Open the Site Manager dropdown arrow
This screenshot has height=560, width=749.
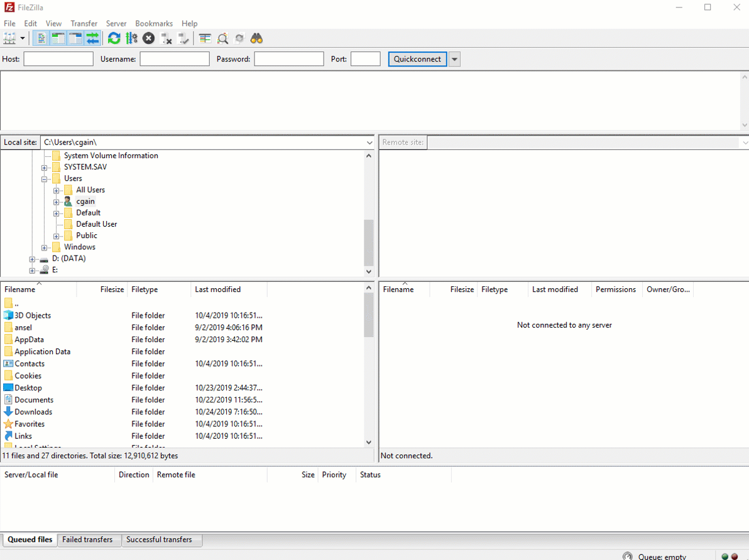pyautogui.click(x=23, y=38)
